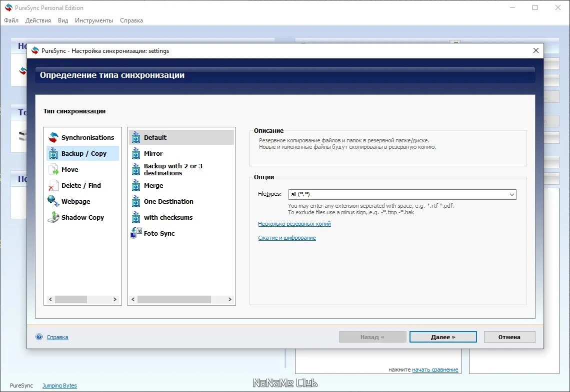Select the Move type icon
The width and height of the screenshot is (570, 392).
[53, 169]
